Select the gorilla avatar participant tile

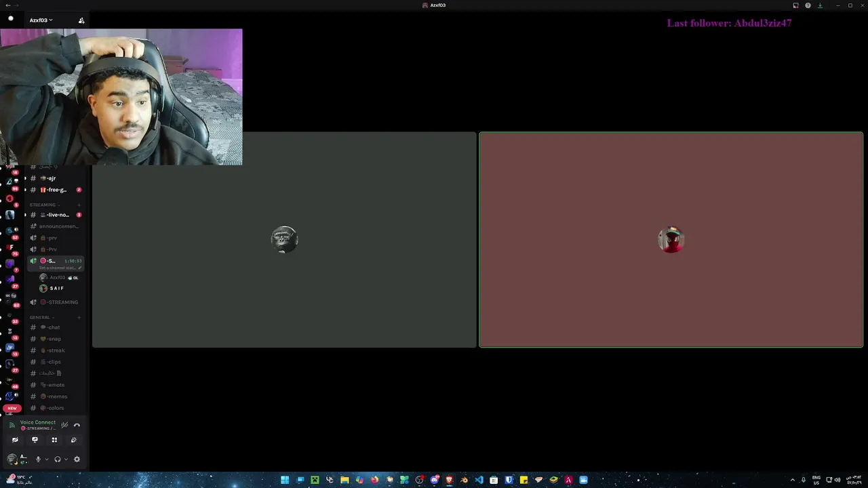[284, 239]
